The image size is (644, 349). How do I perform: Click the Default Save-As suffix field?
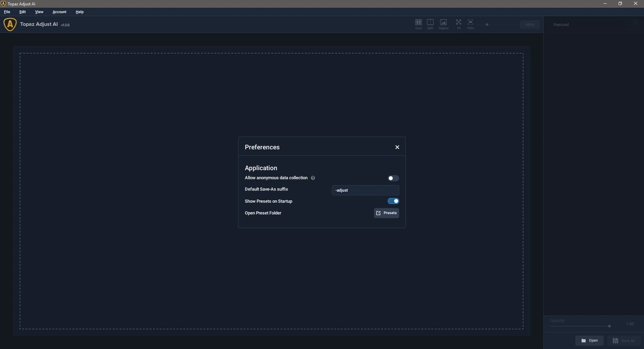click(x=365, y=190)
